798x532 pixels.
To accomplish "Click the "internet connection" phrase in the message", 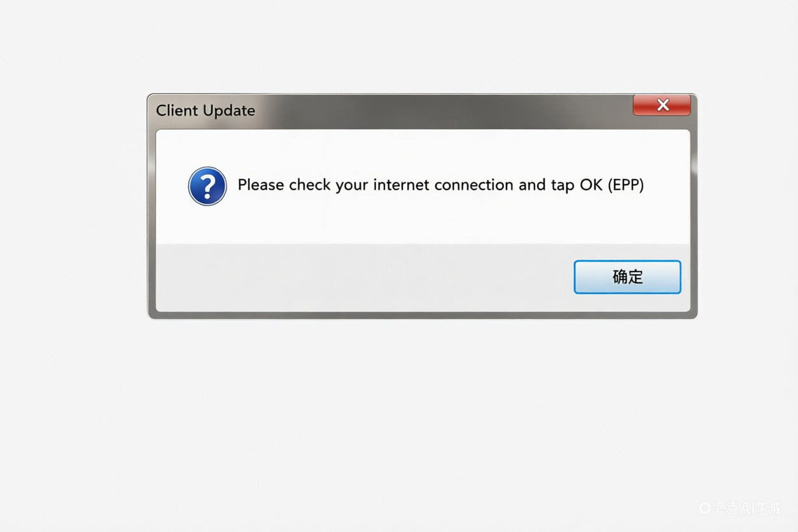I will (x=443, y=185).
